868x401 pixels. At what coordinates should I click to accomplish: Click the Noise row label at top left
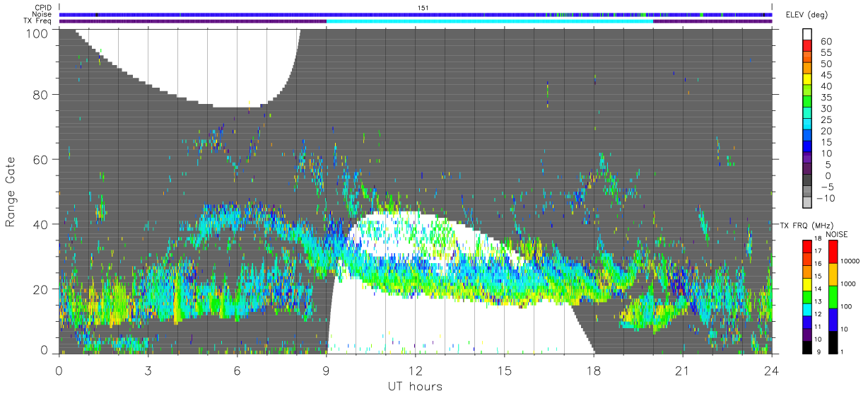click(x=42, y=14)
